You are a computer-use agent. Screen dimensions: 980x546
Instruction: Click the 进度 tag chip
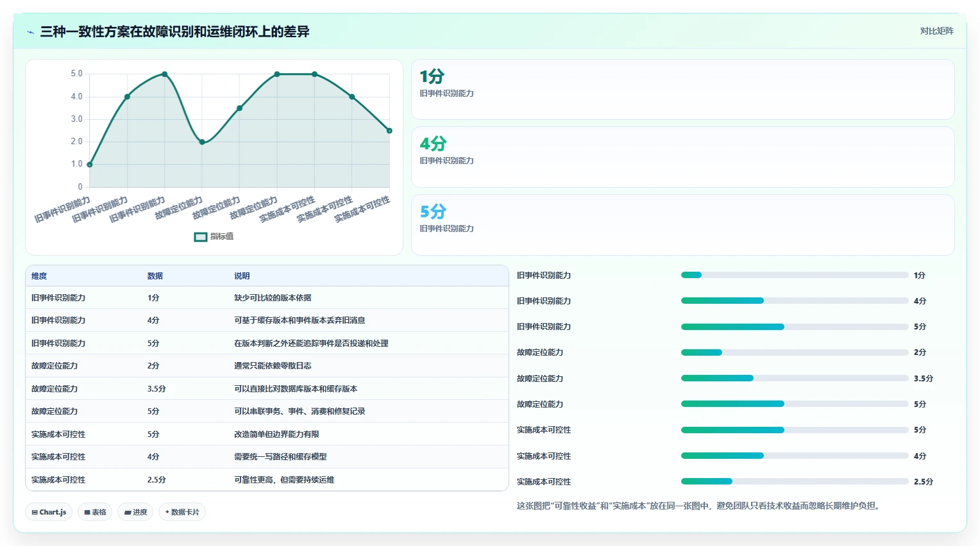pyautogui.click(x=135, y=512)
